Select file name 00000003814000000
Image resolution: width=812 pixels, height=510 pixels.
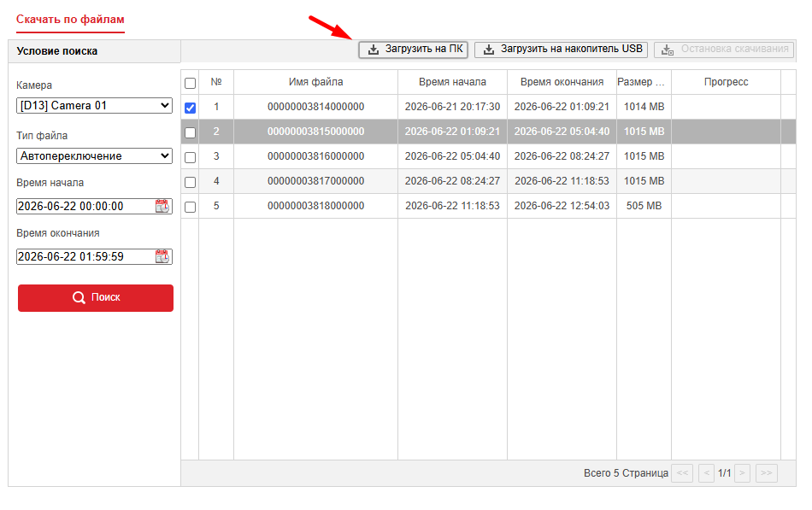pyautogui.click(x=316, y=107)
